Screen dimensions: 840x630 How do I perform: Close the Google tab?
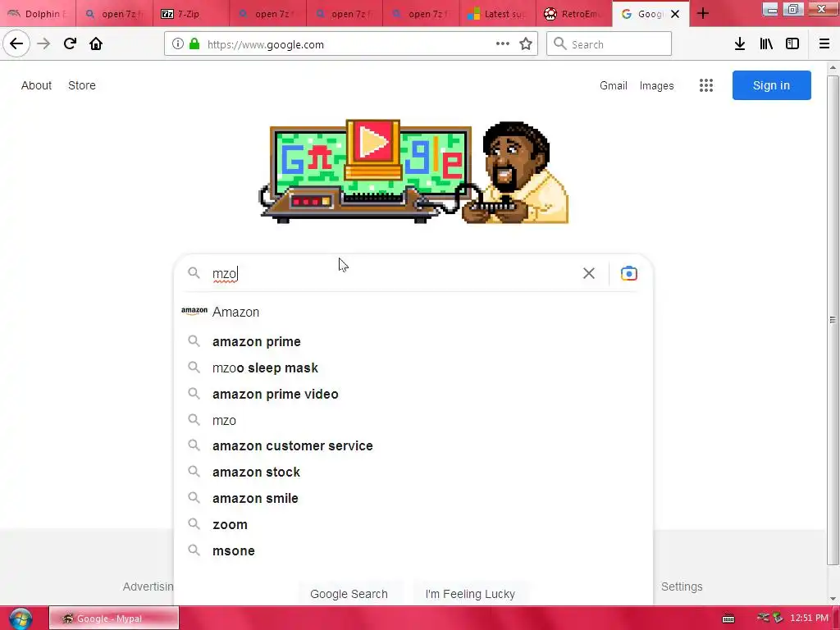tap(675, 14)
